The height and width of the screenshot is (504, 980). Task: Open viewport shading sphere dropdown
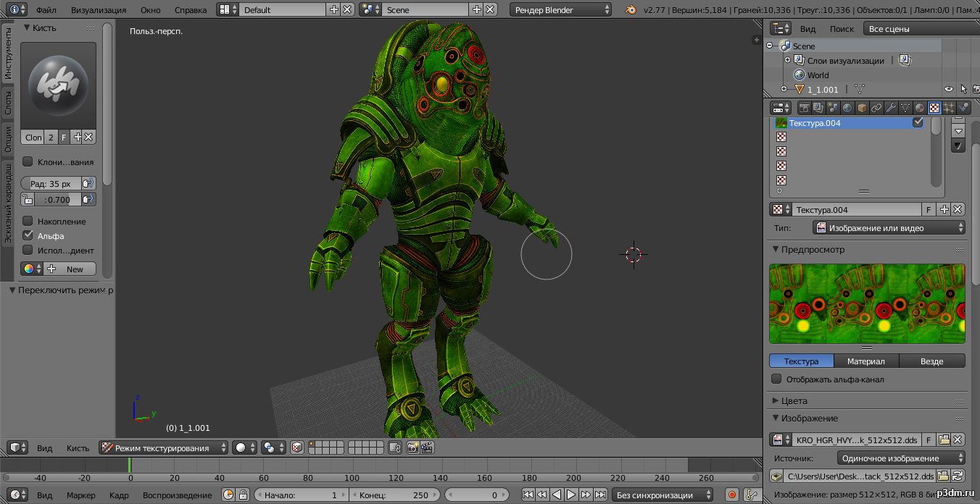244,448
